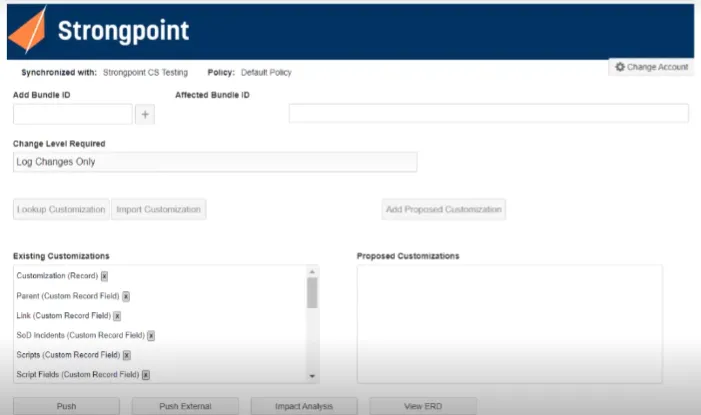The height and width of the screenshot is (415, 701).
Task: Select the Parent (Custom Record Field) item
Action: (x=68, y=296)
